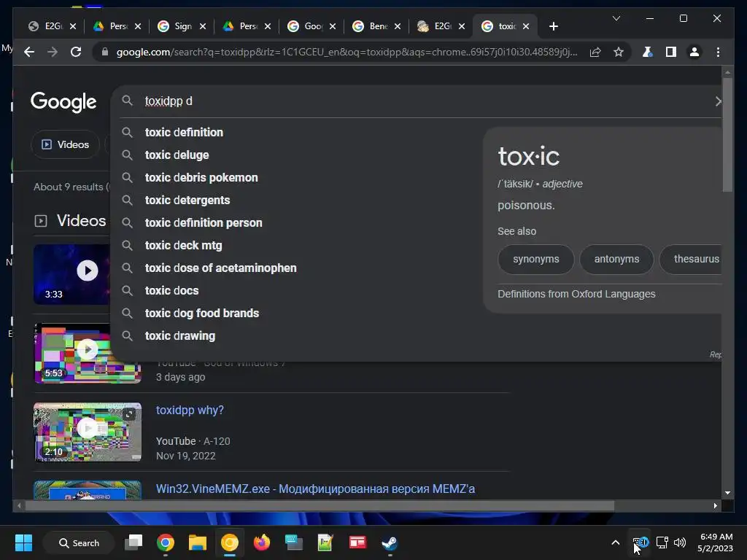Open a new browser tab
Image resolution: width=747 pixels, height=560 pixels.
click(x=553, y=26)
